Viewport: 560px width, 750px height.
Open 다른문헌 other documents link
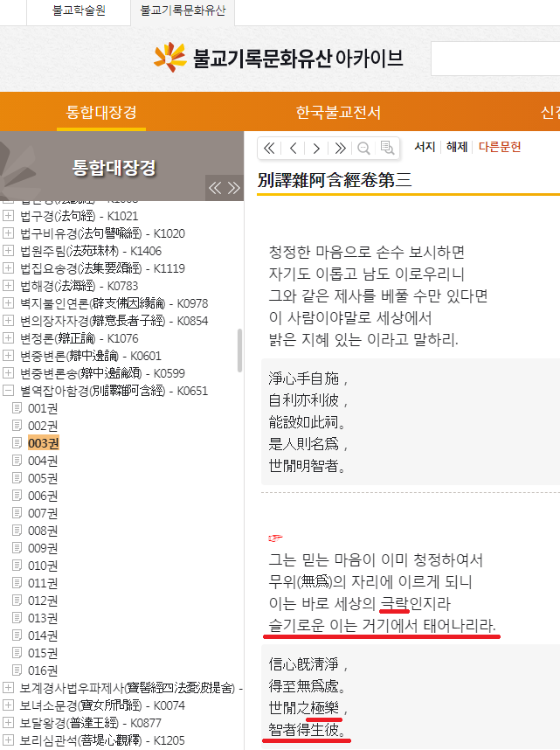(x=500, y=147)
